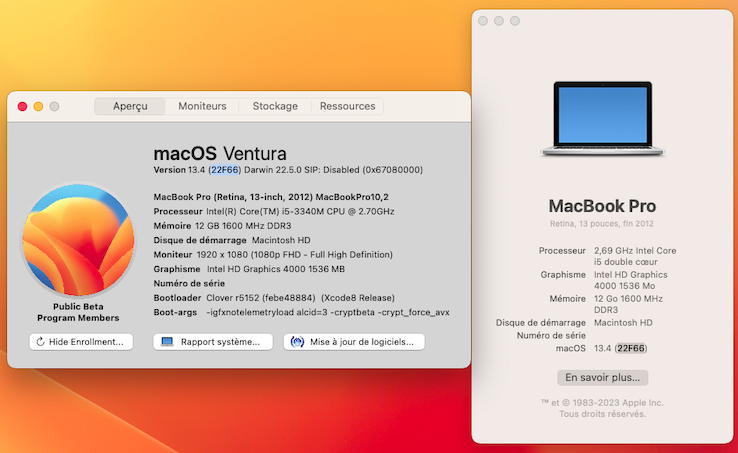Click the Mémoire 12 GB 1600 MHz DDR3 line

click(222, 226)
